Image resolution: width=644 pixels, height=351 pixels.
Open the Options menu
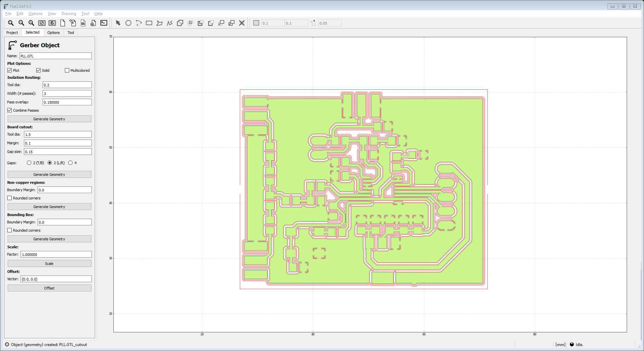click(35, 14)
